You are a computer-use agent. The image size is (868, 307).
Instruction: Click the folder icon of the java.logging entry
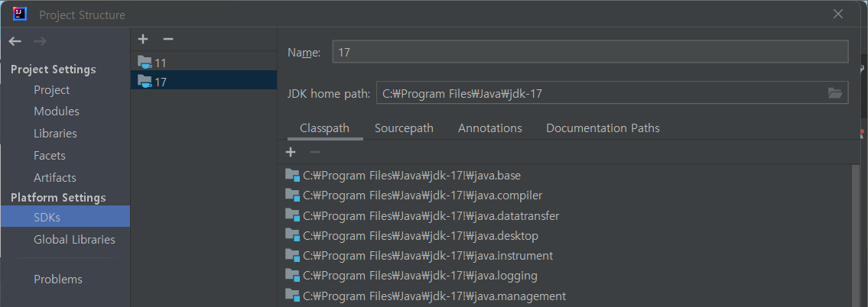click(291, 275)
